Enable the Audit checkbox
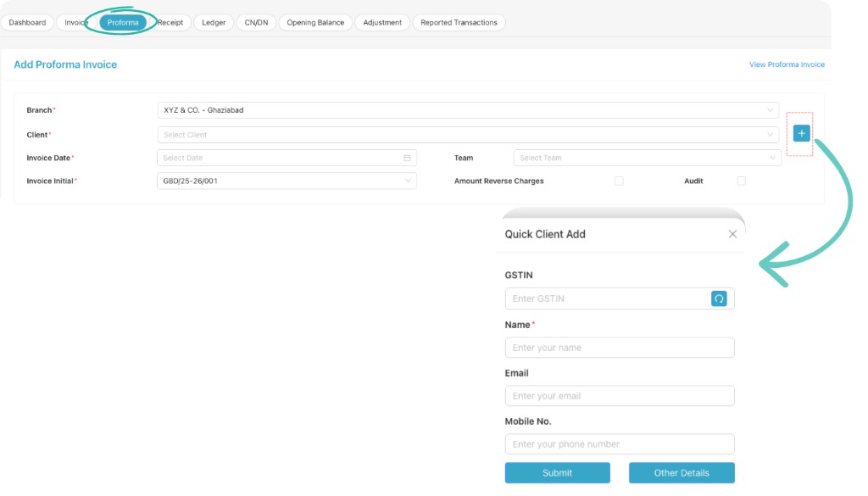868x496 pixels. pyautogui.click(x=741, y=181)
